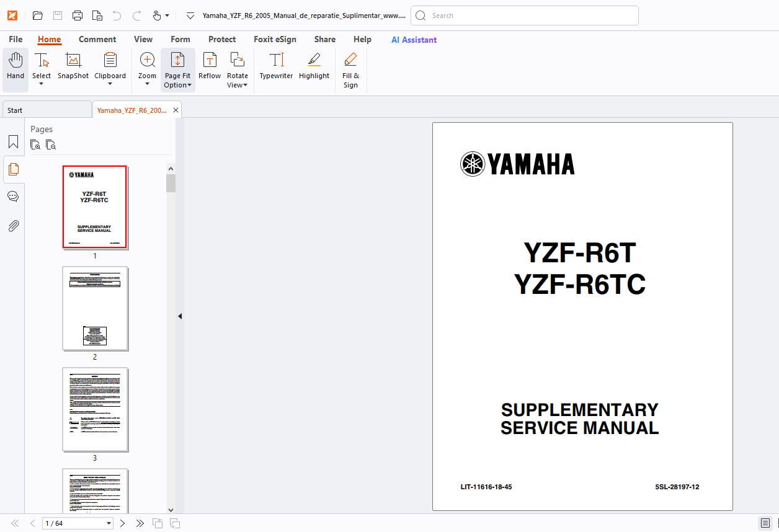
Task: Choose the Select tool
Action: coord(42,69)
